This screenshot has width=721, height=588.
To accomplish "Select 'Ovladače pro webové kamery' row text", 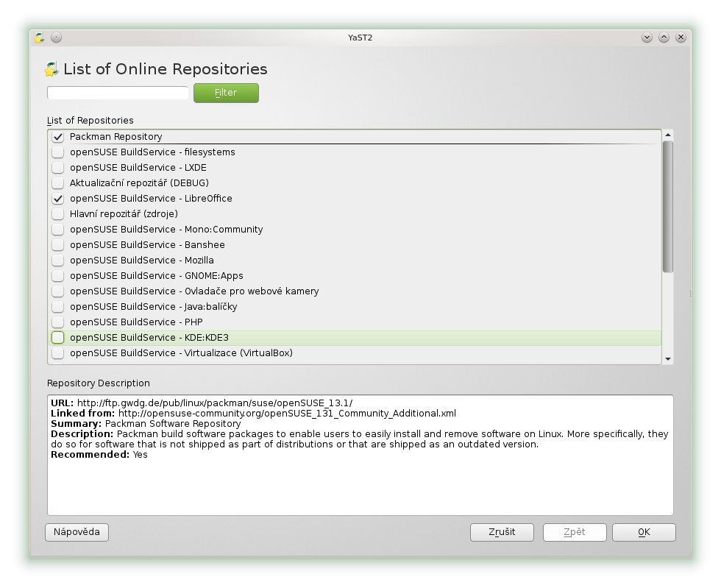I will (x=252, y=291).
